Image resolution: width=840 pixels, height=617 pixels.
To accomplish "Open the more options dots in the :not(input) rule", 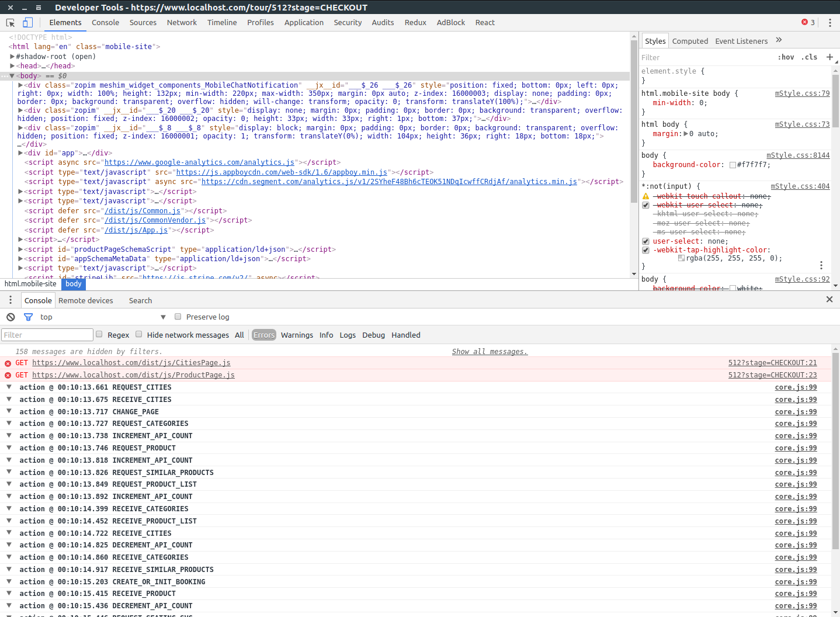I will [821, 265].
